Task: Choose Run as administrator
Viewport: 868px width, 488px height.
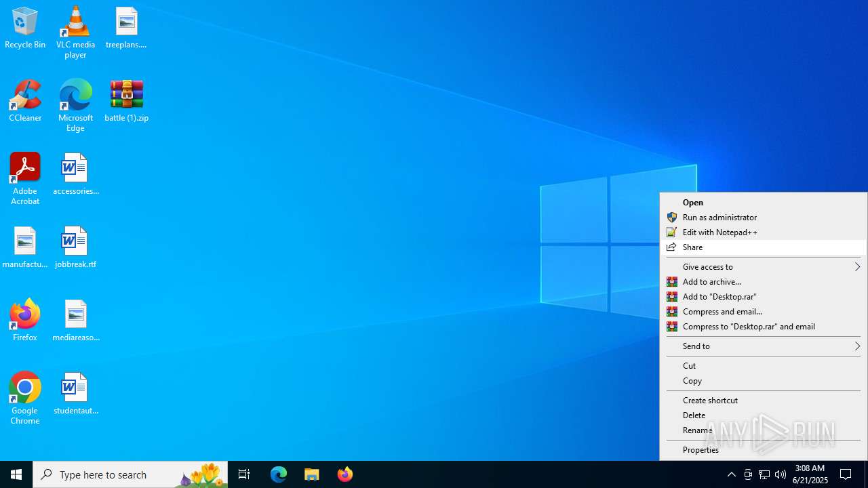Action: tap(764, 218)
